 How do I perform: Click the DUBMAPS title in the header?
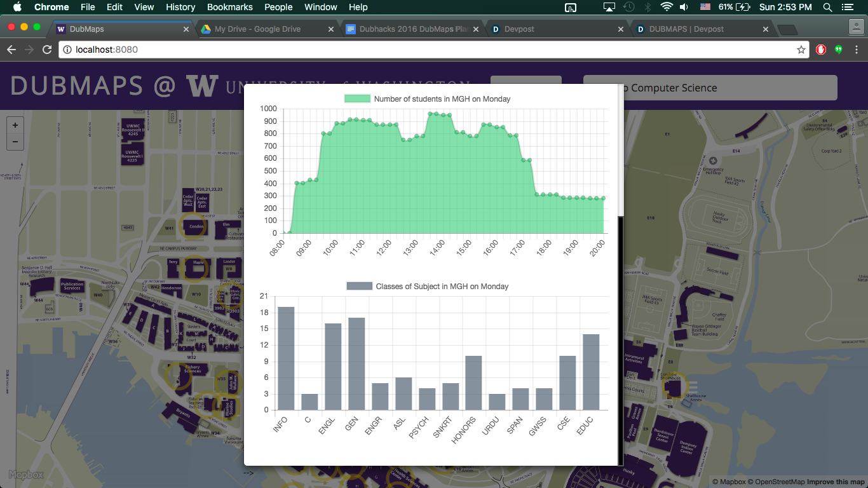tap(76, 86)
